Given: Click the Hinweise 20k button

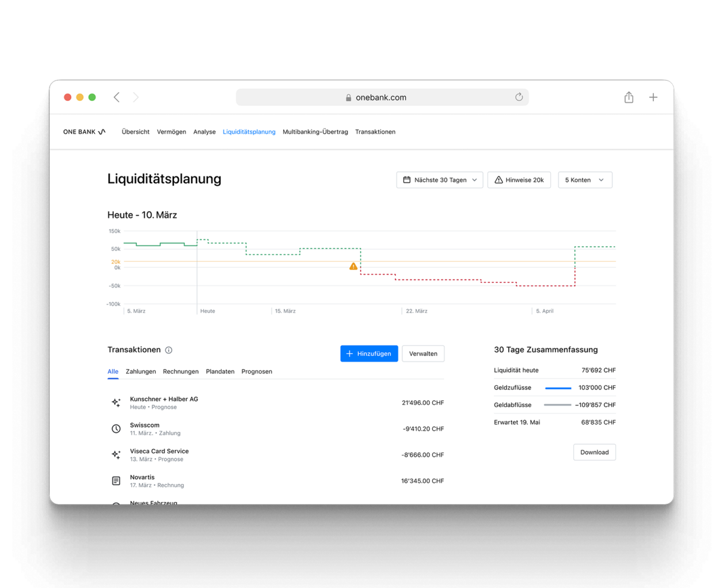Looking at the screenshot, I should [519, 180].
